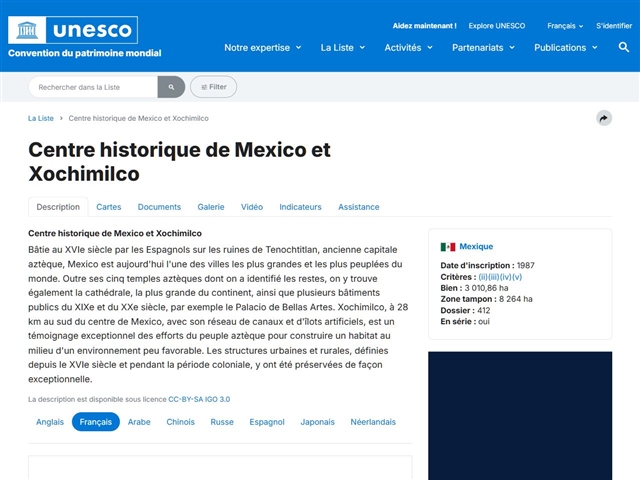
Task: Open Explore UNESCO link
Action: tap(497, 26)
